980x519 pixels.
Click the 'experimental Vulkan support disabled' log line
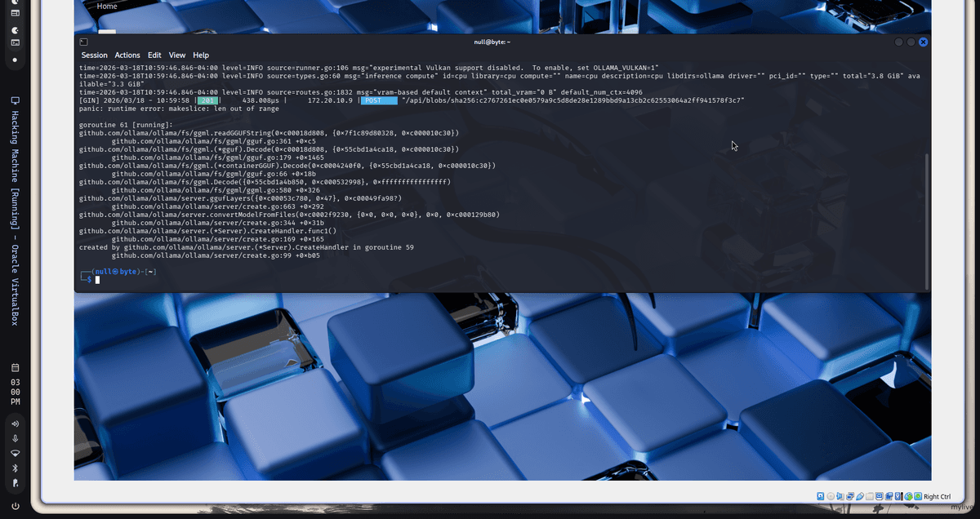[368, 68]
